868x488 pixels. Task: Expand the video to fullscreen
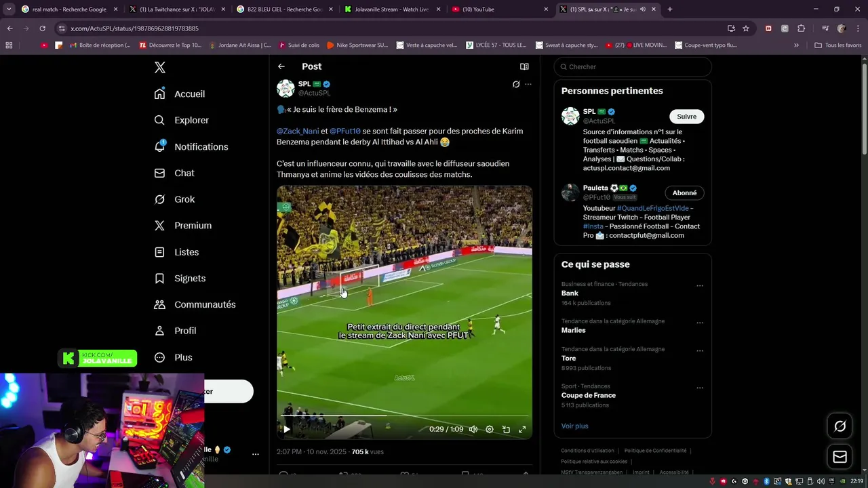[522, 429]
